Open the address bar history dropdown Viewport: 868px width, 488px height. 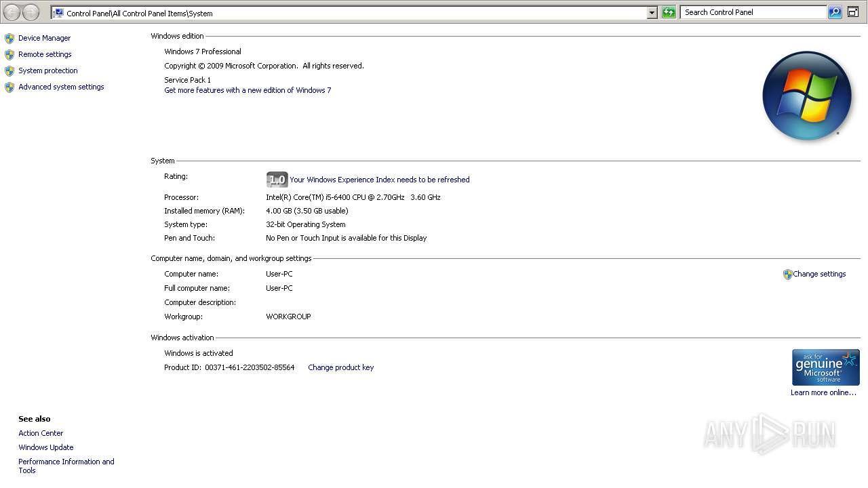point(652,13)
